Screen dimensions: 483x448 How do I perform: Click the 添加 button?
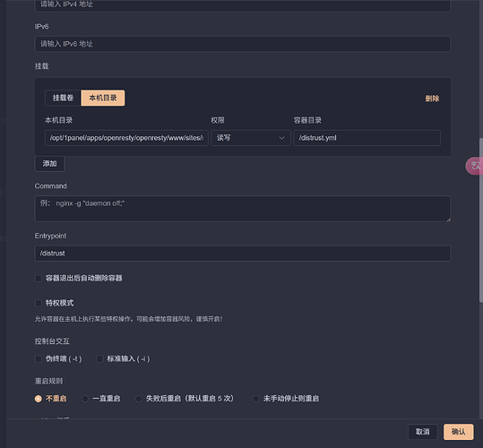pos(49,163)
